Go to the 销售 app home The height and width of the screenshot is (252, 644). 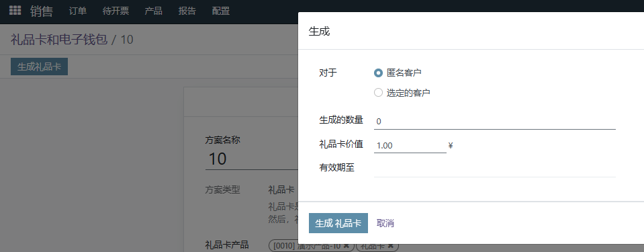point(41,11)
